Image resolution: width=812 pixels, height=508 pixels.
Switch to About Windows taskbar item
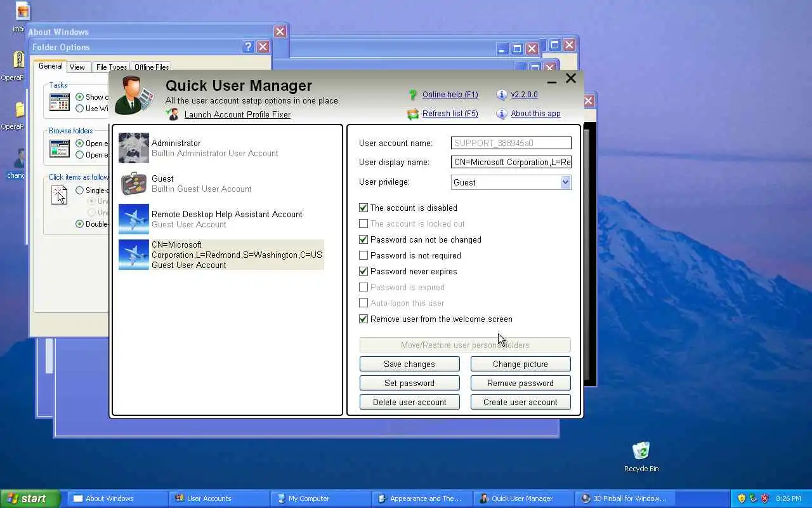(x=117, y=498)
